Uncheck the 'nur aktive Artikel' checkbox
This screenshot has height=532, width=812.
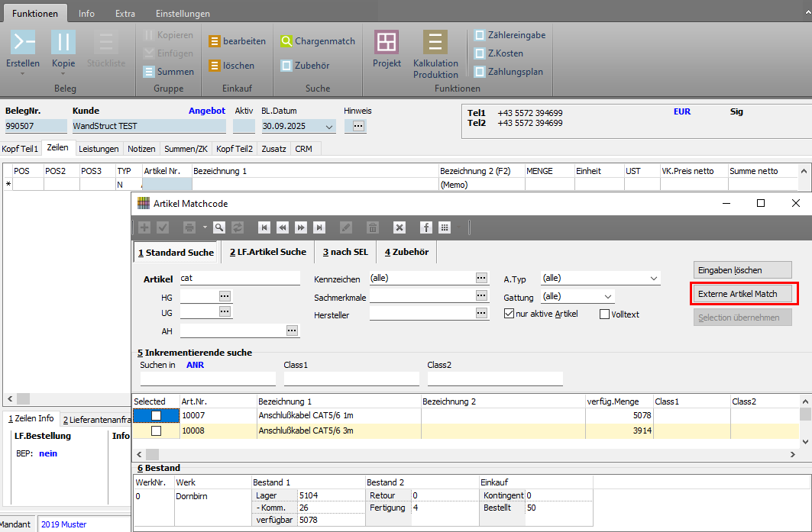(x=510, y=314)
